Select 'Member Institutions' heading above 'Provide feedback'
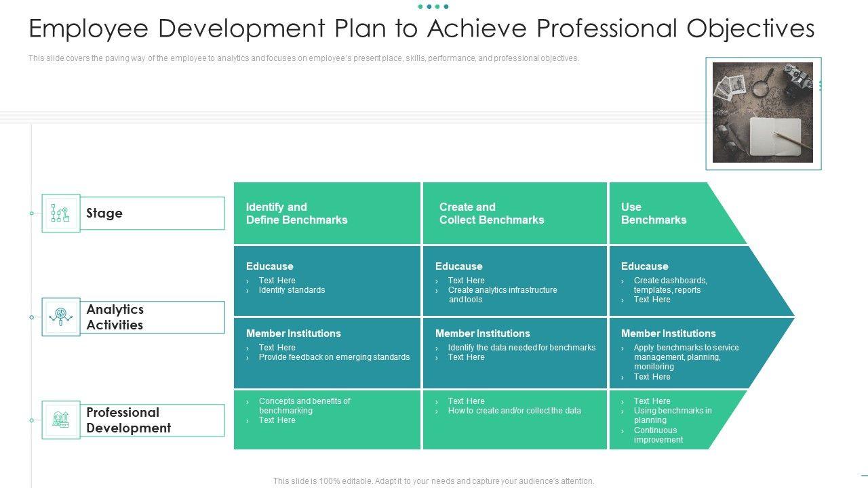868x488 pixels. pyautogui.click(x=294, y=333)
